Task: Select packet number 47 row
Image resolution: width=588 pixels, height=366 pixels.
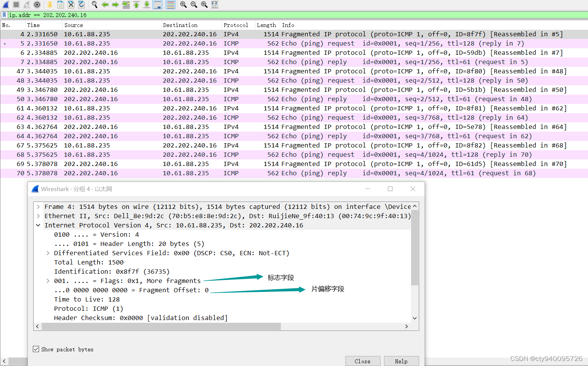Action: pyautogui.click(x=294, y=71)
